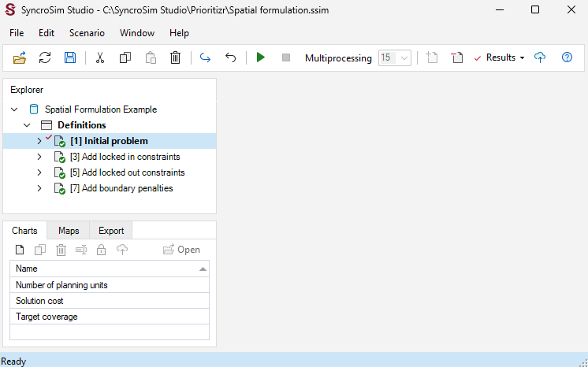Viewport: 588px width, 367px height.
Task: Open the Multiprocessing jobs dropdown
Action: [395, 57]
